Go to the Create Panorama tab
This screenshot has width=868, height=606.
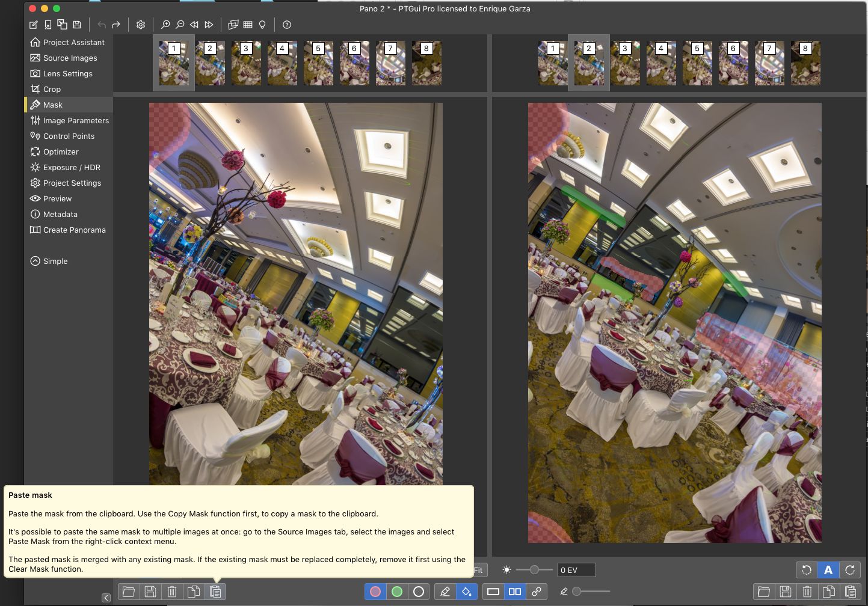[74, 230]
